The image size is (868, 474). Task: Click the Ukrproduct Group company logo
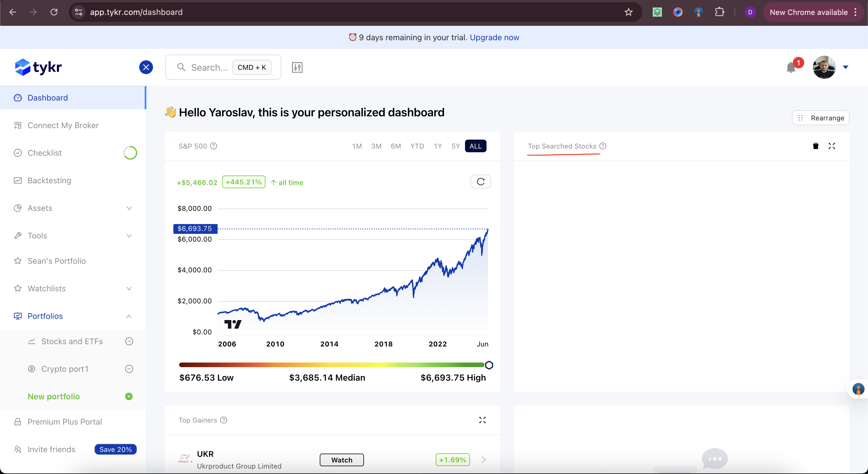[185, 458]
